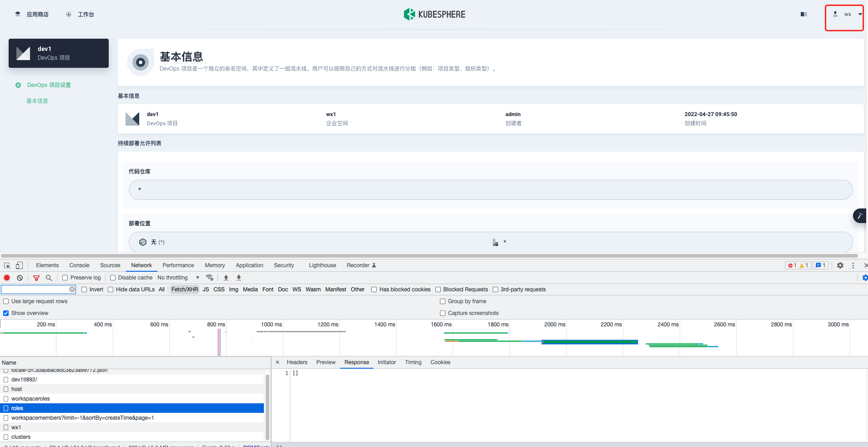The image size is (868, 447).
Task: Open the DevTools three-dot menu
Action: point(853,265)
